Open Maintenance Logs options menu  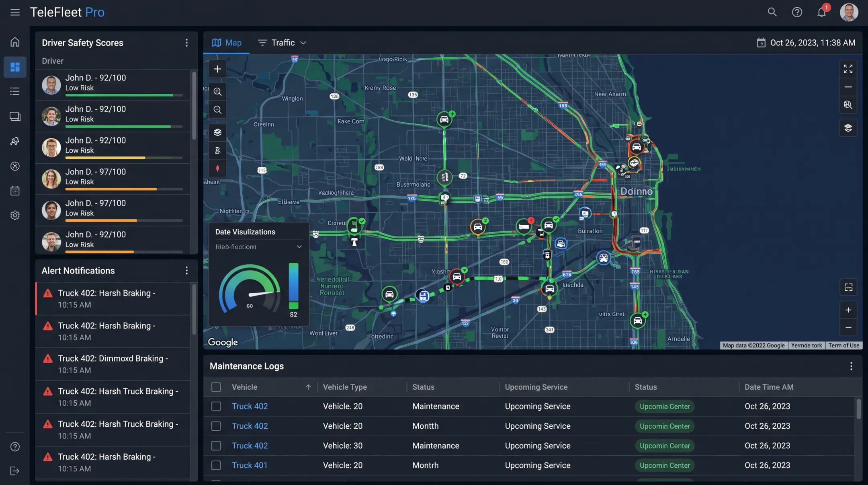point(851,366)
